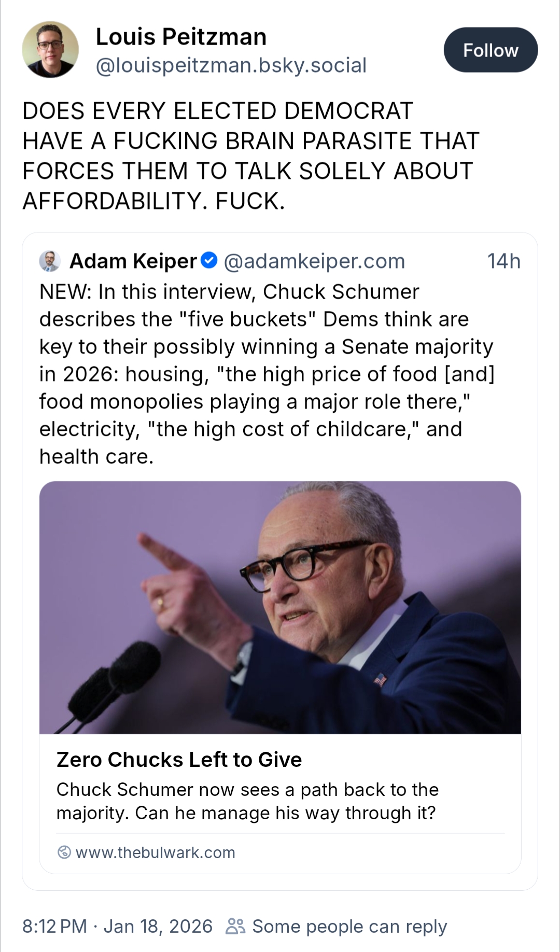The image size is (560, 952).
Task: Click 'Some people can reply' text
Action: pyautogui.click(x=349, y=926)
